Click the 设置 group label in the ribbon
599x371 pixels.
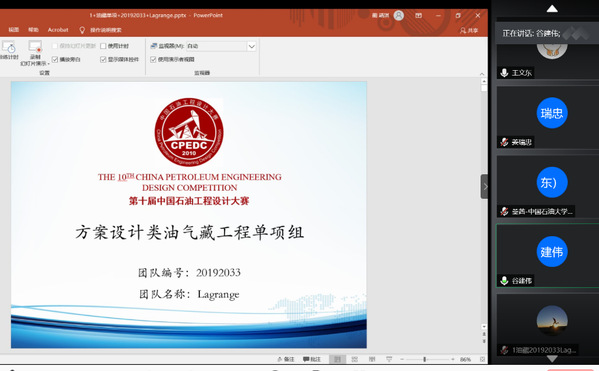[x=44, y=73]
